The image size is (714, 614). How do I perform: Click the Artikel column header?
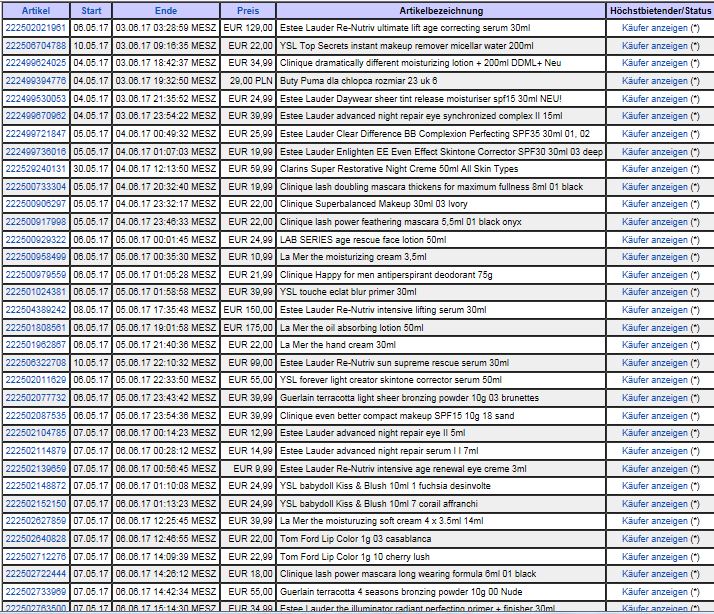coord(36,10)
